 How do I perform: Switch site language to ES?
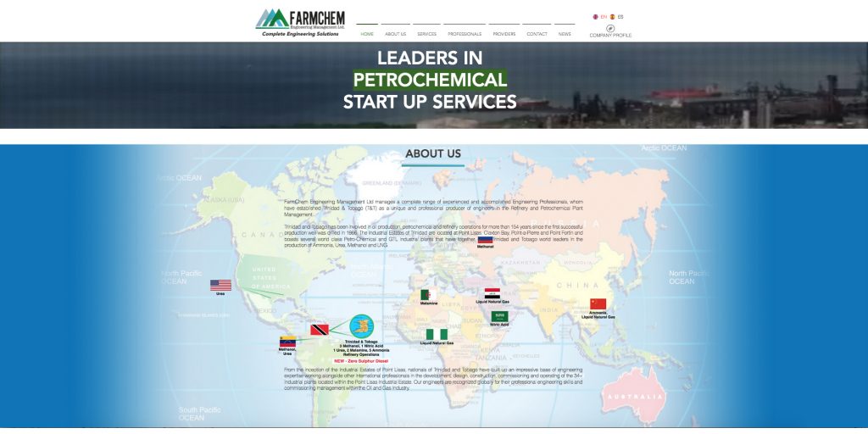click(620, 17)
